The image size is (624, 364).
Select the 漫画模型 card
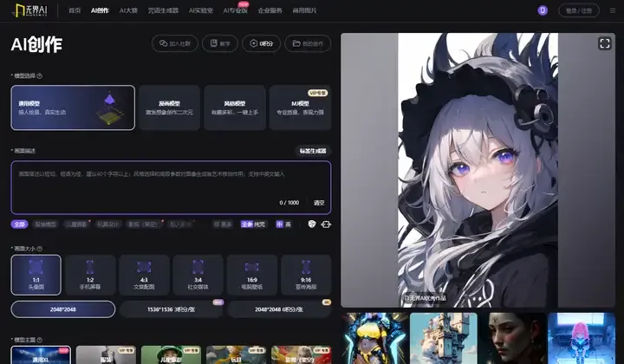click(169, 107)
